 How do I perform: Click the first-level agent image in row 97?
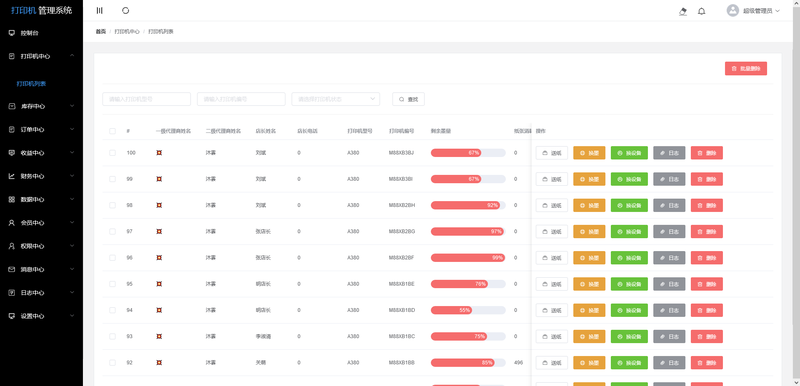click(x=159, y=231)
